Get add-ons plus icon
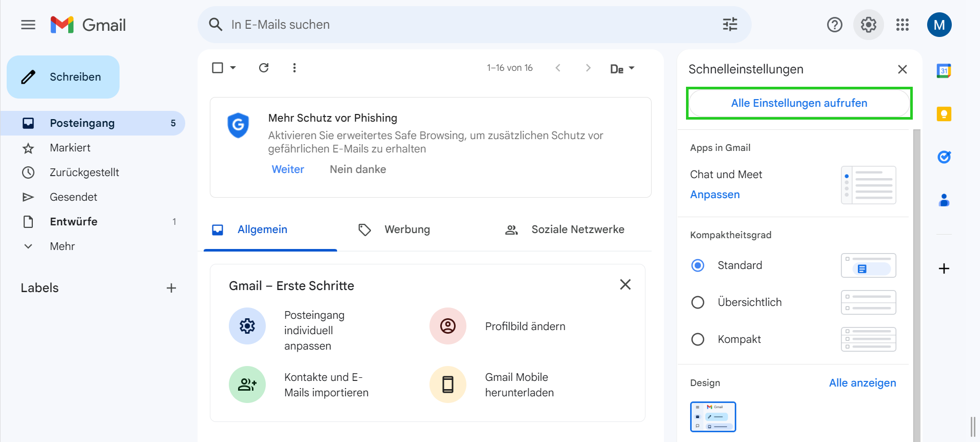This screenshot has height=442, width=980. tap(944, 268)
